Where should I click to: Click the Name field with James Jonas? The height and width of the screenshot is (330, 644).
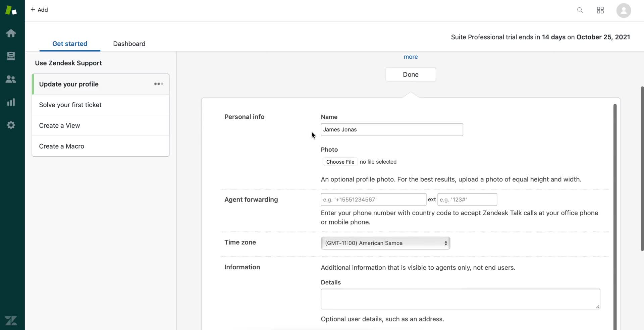392,129
